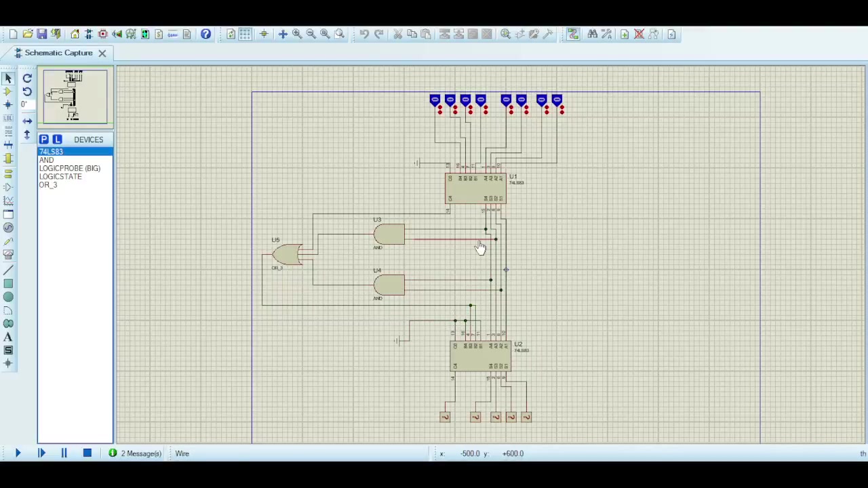Screen dimensions: 868x488
Task: Select the Wire Label mode tool
Action: coord(8,119)
